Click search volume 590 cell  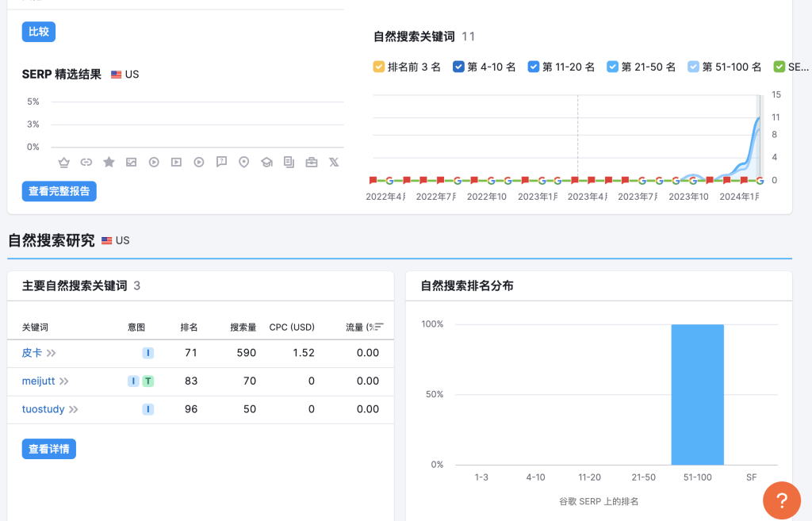point(246,353)
